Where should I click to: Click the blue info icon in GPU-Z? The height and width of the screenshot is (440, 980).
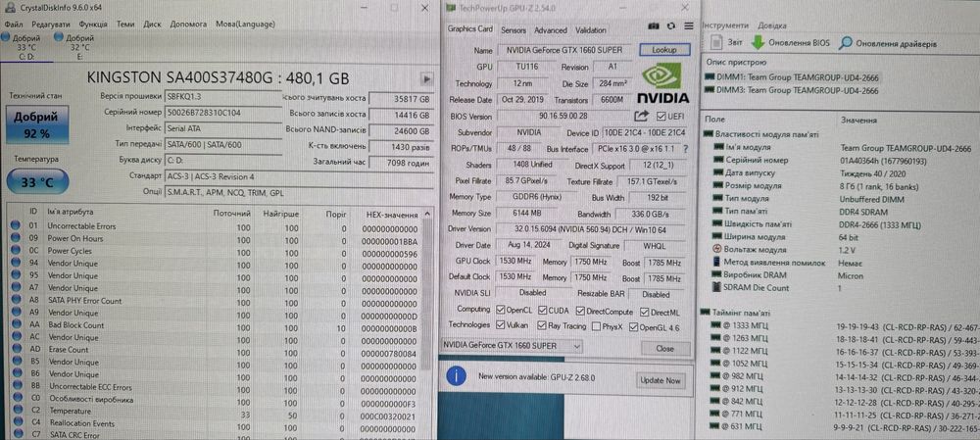[x=459, y=375]
